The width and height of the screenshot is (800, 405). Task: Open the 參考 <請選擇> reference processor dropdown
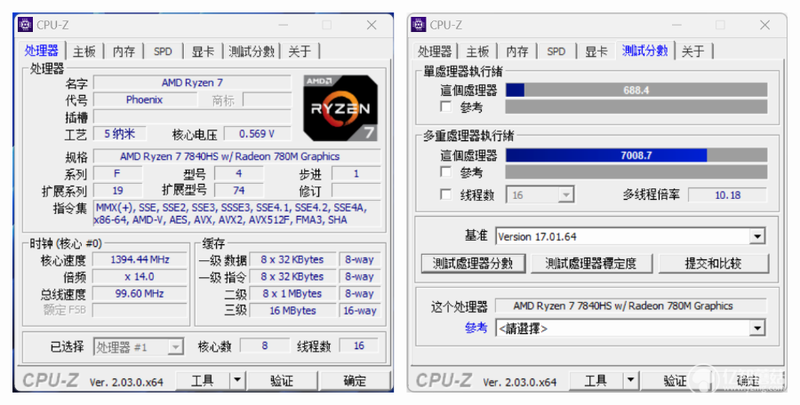[x=757, y=328]
